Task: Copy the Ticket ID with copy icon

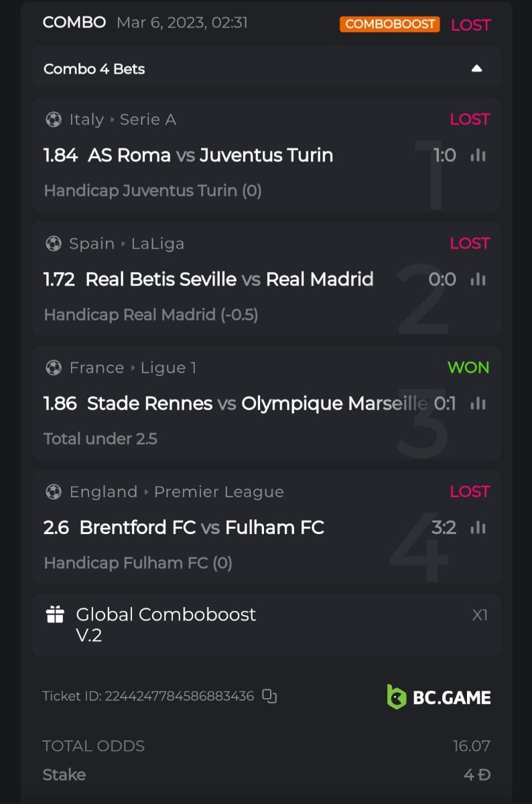Action: [x=269, y=696]
